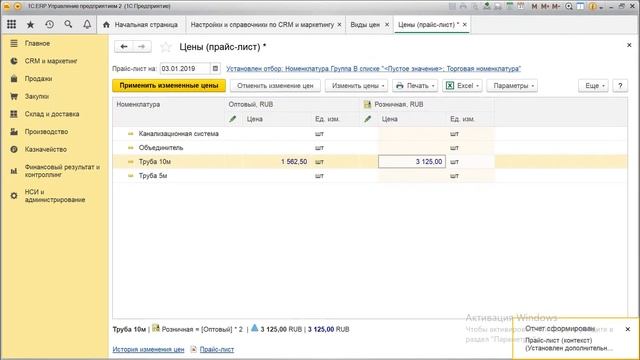Open notifications bell icon
The height and width of the screenshot is (360, 640).
[x=87, y=24]
